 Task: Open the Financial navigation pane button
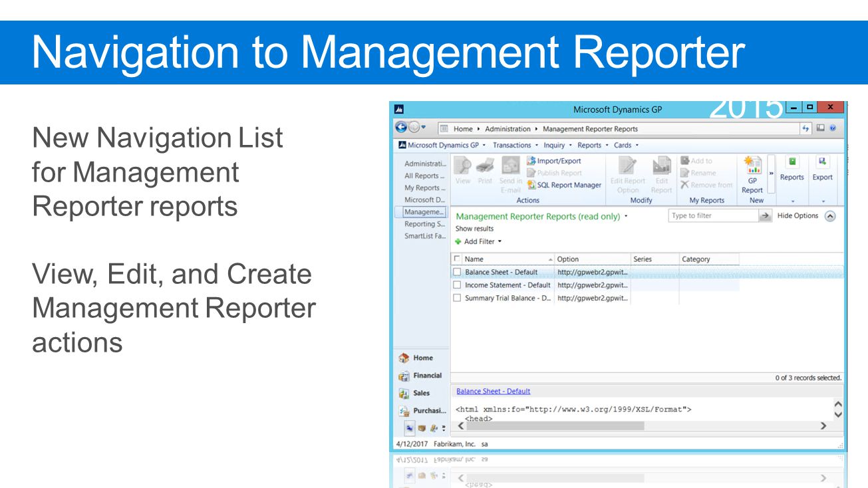(x=420, y=376)
